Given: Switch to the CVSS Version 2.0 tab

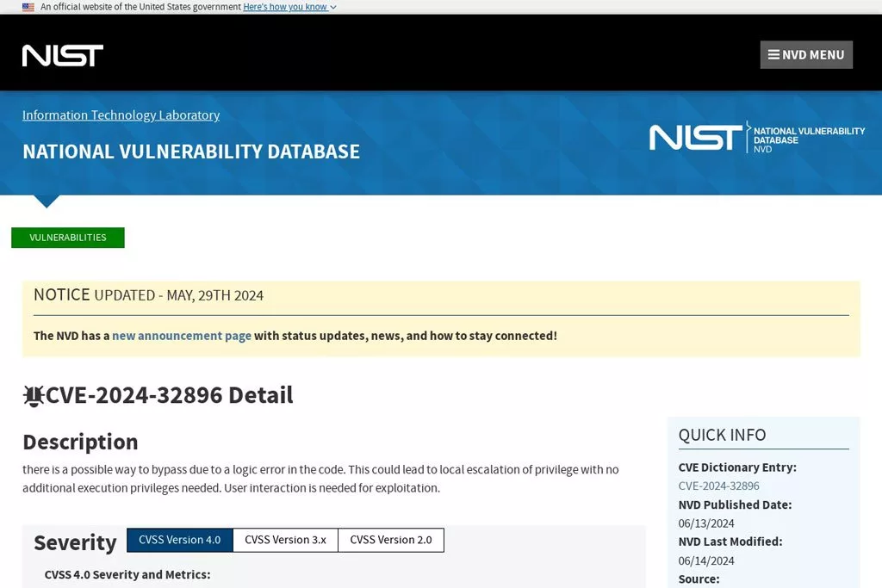Looking at the screenshot, I should tap(391, 540).
